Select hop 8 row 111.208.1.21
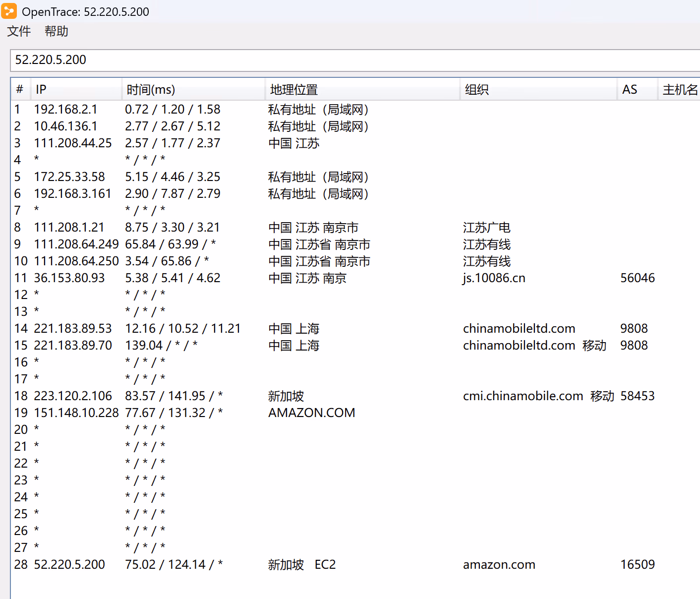 click(x=69, y=228)
